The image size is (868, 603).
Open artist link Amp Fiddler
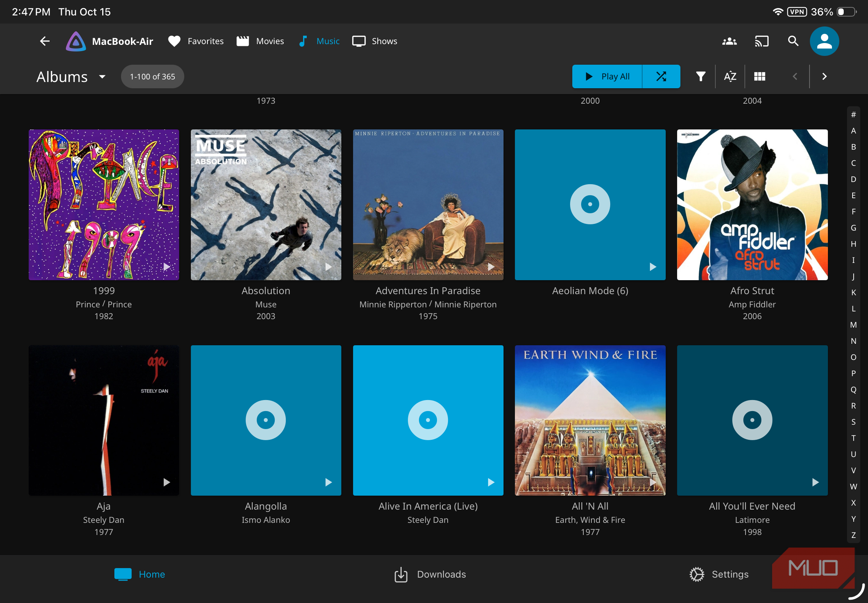(x=752, y=304)
